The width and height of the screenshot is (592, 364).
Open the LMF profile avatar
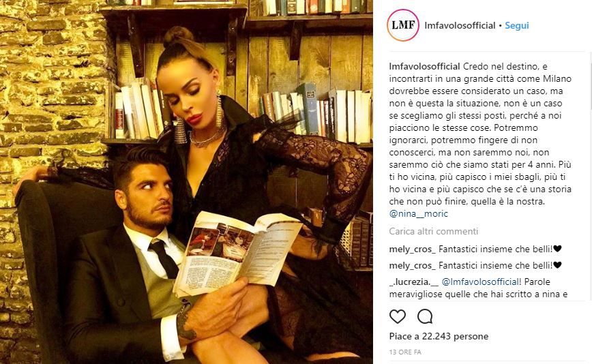pos(403,25)
